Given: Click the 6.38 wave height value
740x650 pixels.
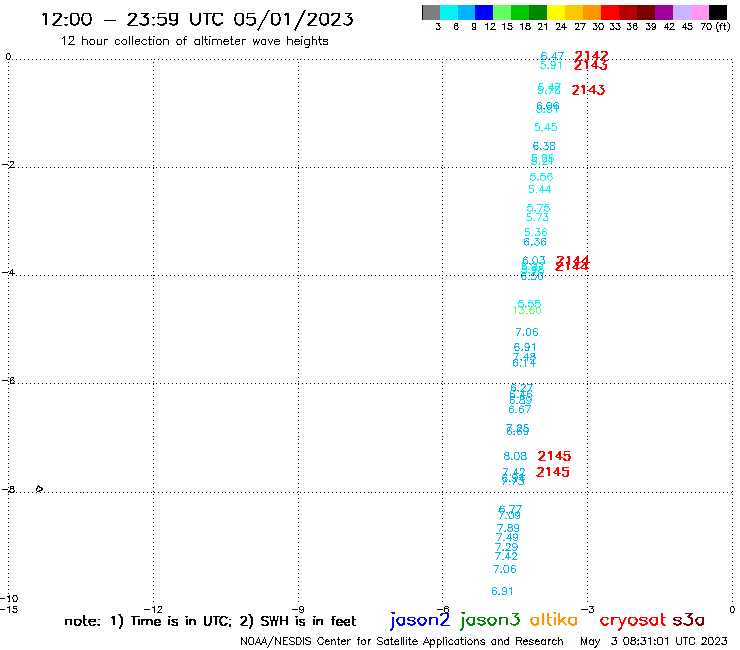Looking at the screenshot, I should tap(544, 146).
